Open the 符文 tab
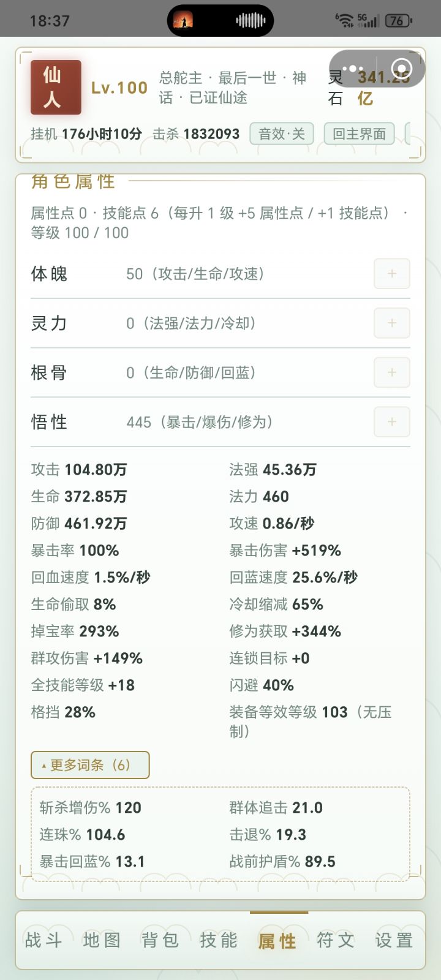The width and height of the screenshot is (441, 980). tap(336, 940)
